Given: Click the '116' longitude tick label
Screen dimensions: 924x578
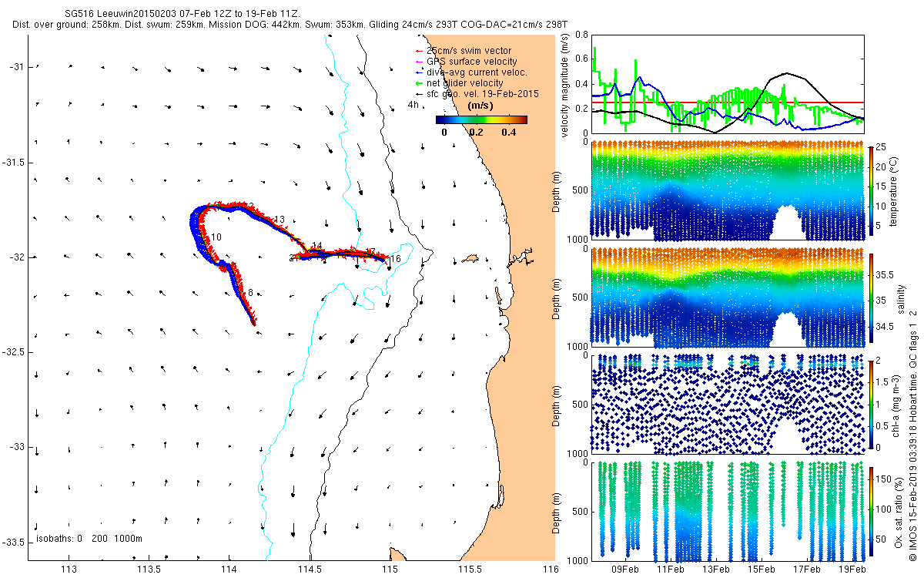Looking at the screenshot, I should pyautogui.click(x=550, y=570).
